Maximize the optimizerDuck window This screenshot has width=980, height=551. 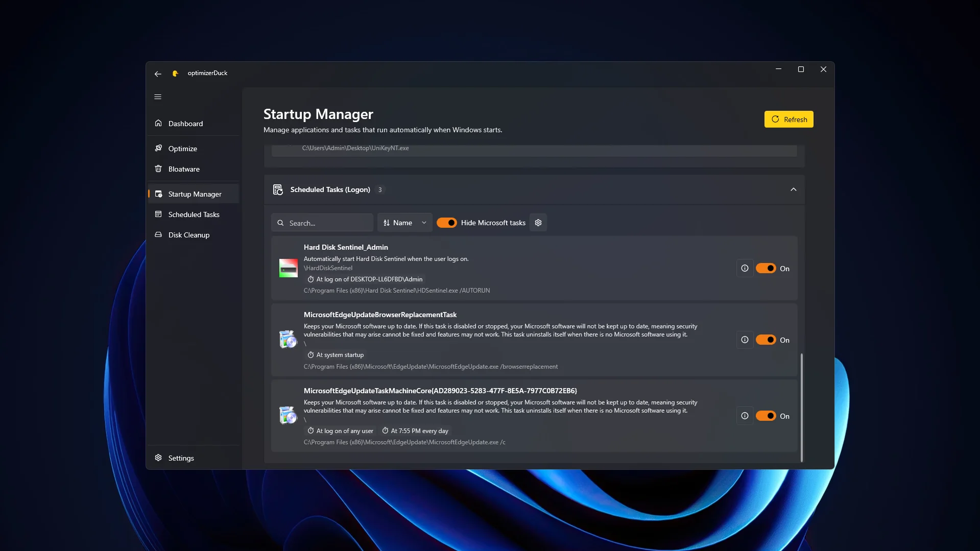click(x=801, y=69)
